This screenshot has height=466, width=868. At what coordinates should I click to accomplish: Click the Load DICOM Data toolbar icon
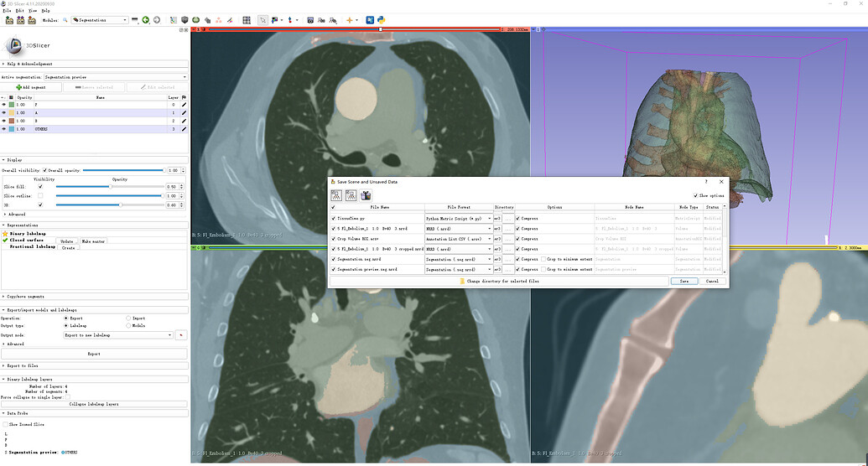(20, 20)
